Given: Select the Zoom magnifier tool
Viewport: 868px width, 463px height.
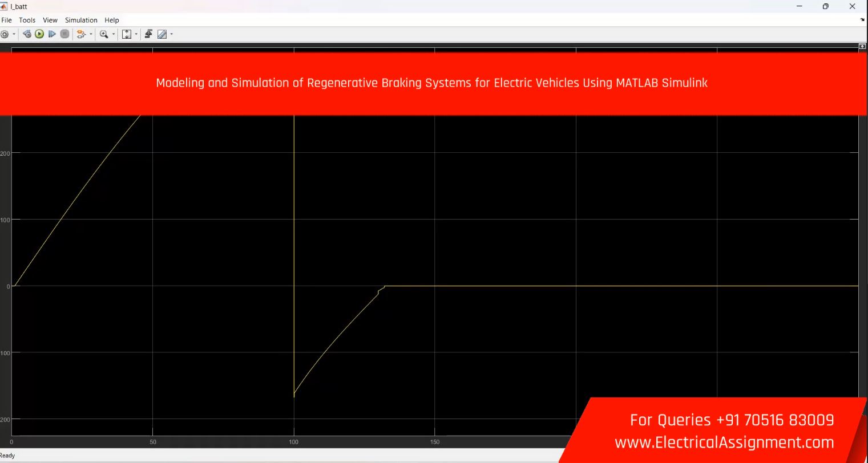Looking at the screenshot, I should click(x=104, y=34).
